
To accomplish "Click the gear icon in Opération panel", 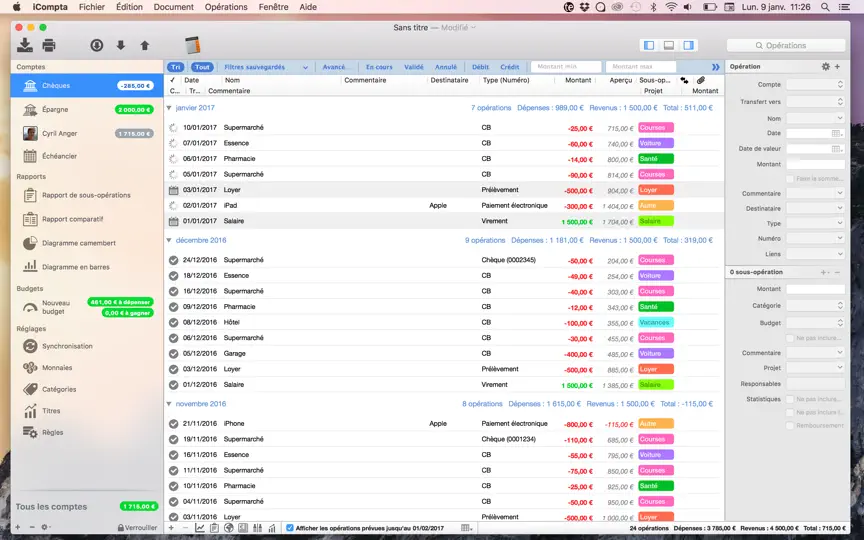I will pyautogui.click(x=825, y=67).
